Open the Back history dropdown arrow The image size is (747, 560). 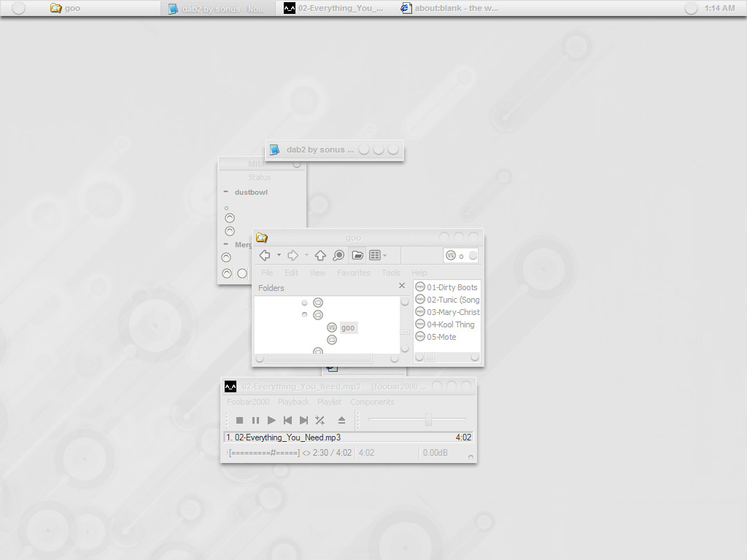coord(279,255)
